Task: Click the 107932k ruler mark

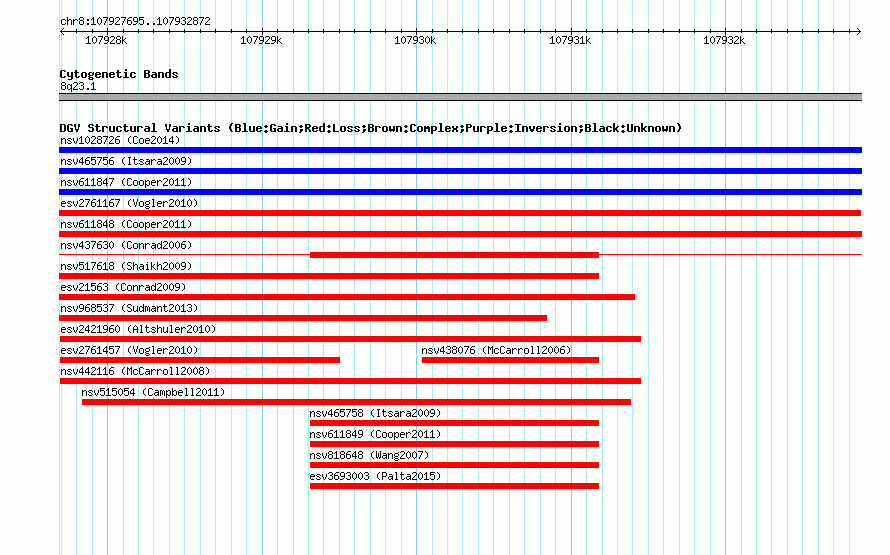Action: [724, 40]
